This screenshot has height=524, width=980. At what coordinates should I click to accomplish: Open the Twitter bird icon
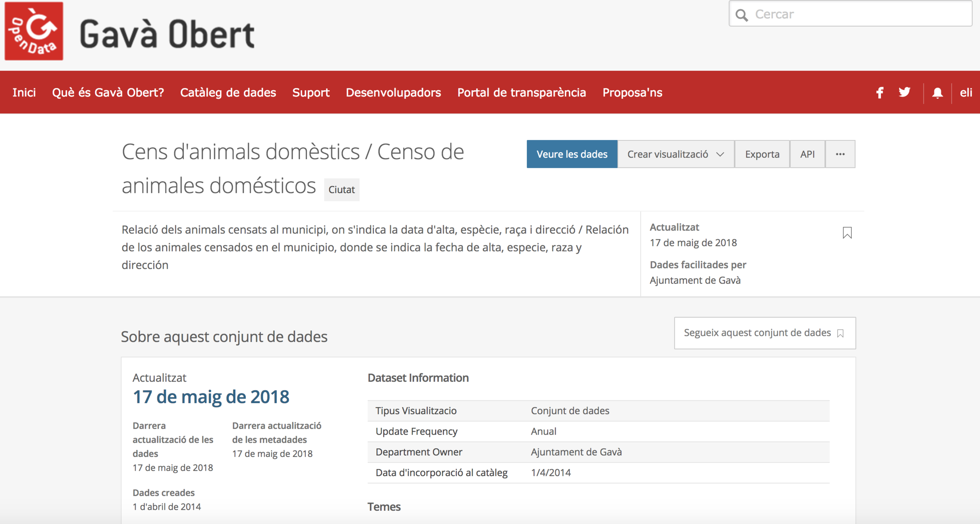(x=904, y=93)
